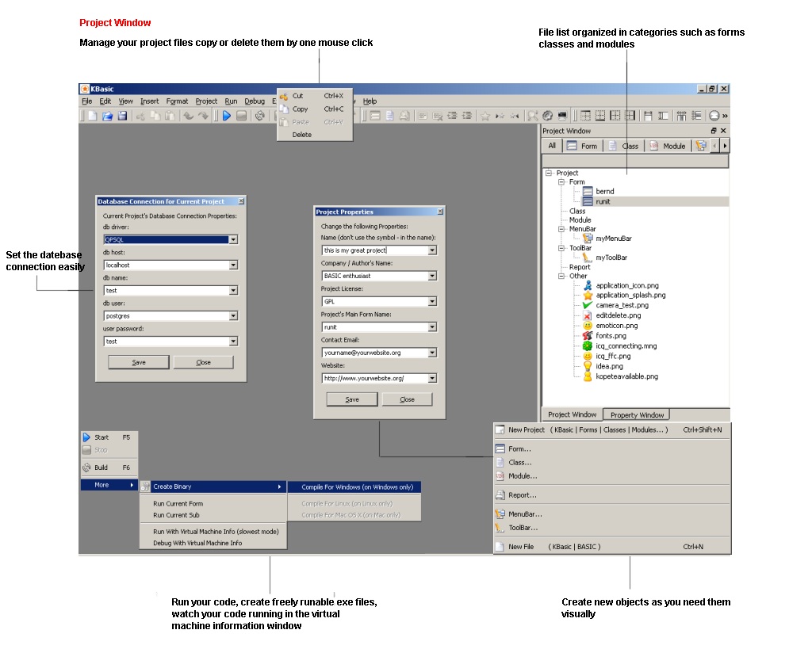Select the myMenuBar item in project tree
Viewport: 812px width, 649px height.
[x=612, y=238]
